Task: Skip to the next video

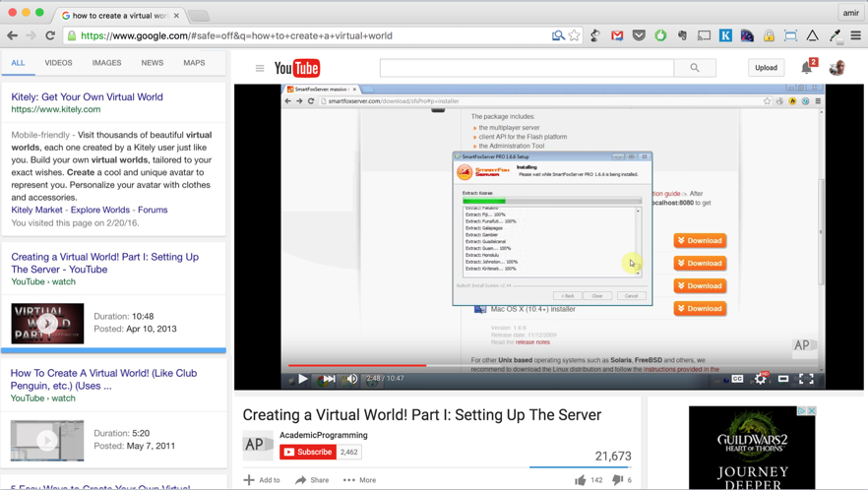Action: (x=329, y=379)
